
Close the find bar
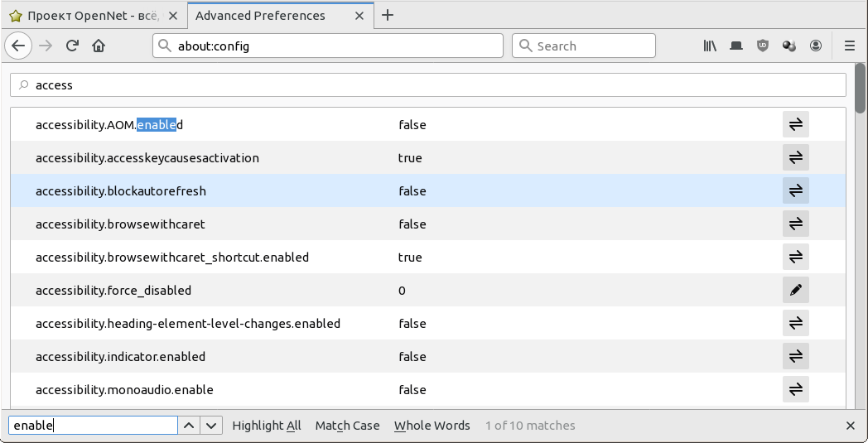(x=851, y=426)
